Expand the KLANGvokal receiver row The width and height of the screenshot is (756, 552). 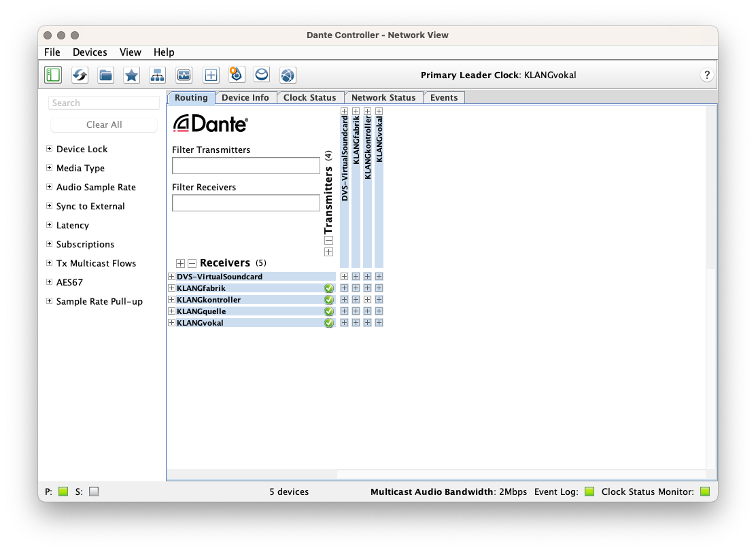click(x=171, y=323)
